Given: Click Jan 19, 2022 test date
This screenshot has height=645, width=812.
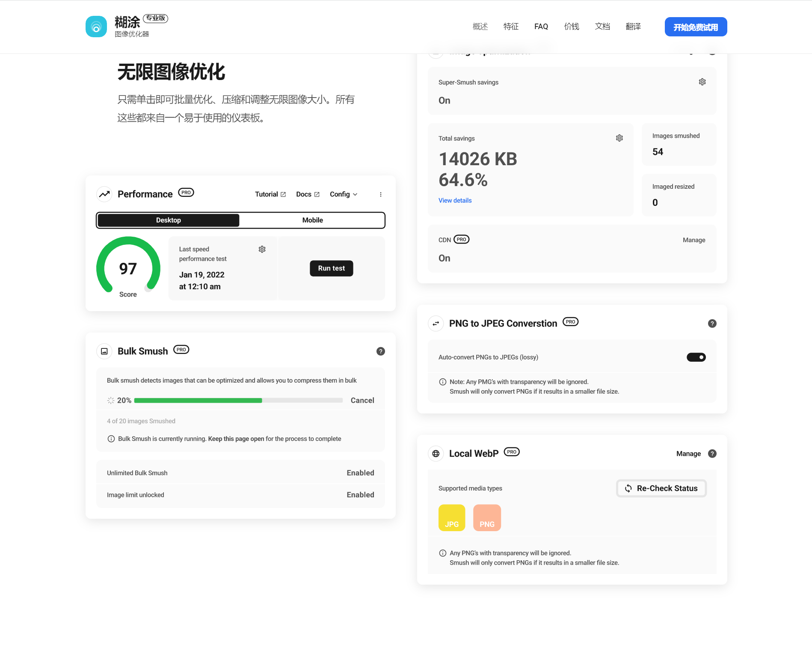Looking at the screenshot, I should tap(202, 275).
